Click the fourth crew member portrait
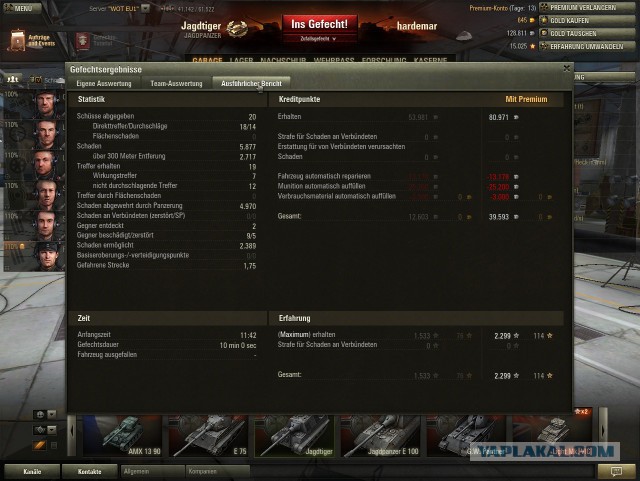The height and width of the screenshot is (481, 640). pyautogui.click(x=46, y=195)
